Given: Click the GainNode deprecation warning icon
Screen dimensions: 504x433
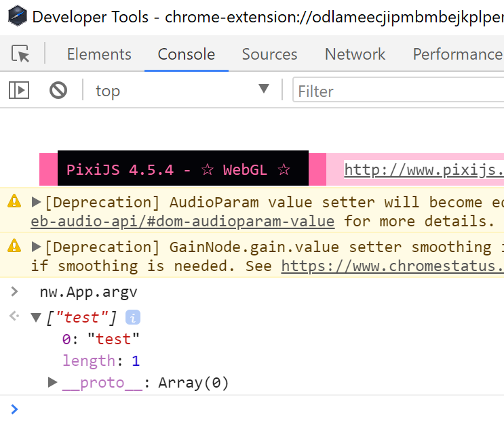Looking at the screenshot, I should (x=14, y=246).
